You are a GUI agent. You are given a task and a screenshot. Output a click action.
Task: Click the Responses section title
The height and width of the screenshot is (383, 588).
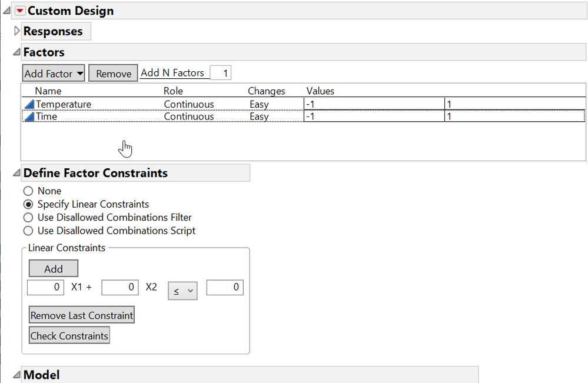[x=53, y=31]
